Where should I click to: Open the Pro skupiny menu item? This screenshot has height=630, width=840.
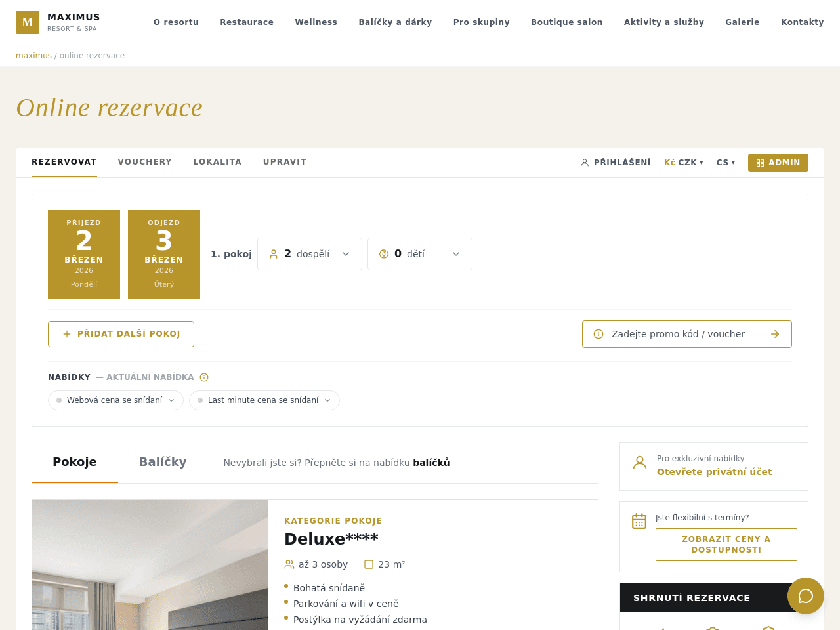pyautogui.click(x=481, y=22)
